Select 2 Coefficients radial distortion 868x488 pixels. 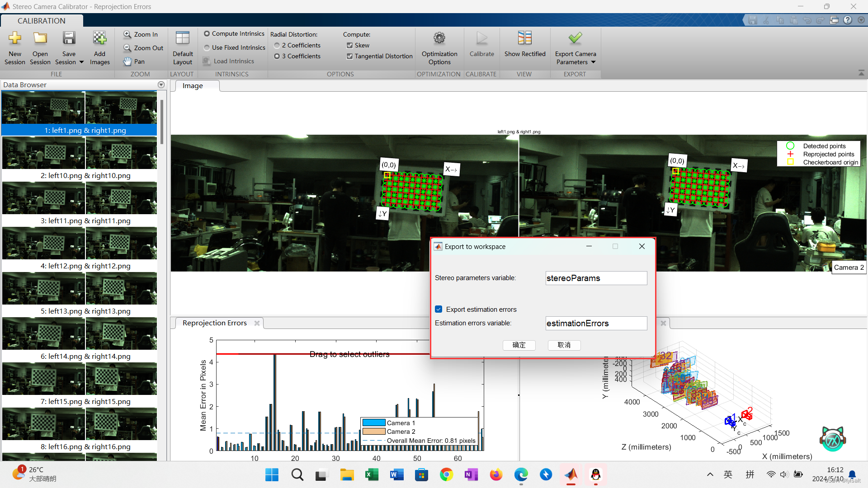pos(277,45)
